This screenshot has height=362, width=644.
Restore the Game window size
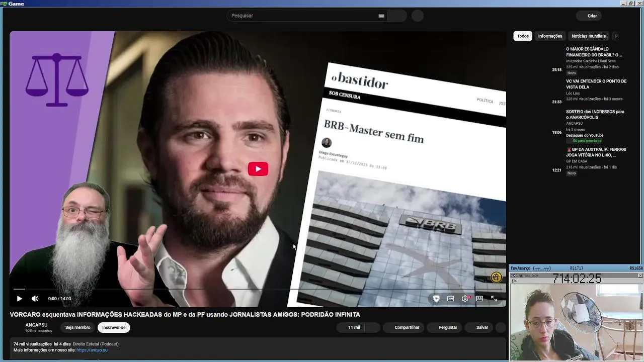(631, 4)
